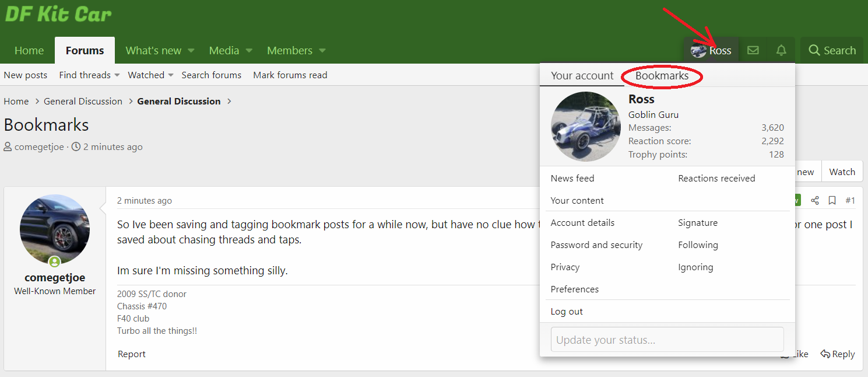The width and height of the screenshot is (868, 377).
Task: Expand the Find threads dropdown
Action: [x=117, y=75]
